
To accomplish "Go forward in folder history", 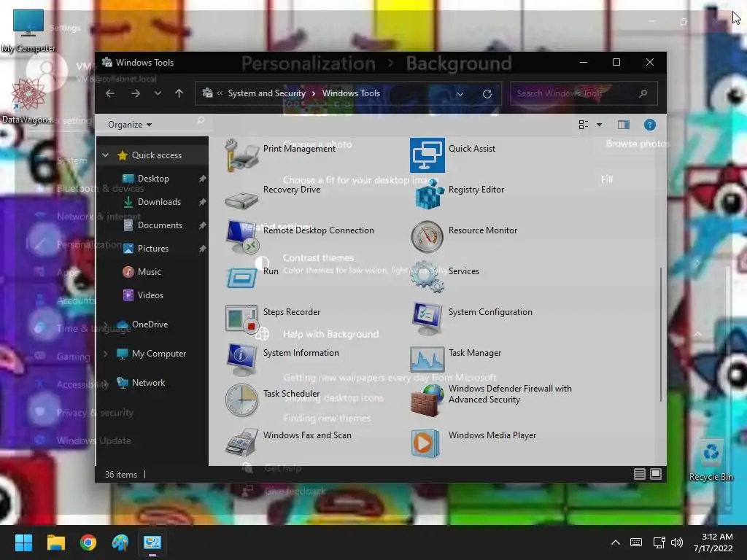I will [x=136, y=93].
